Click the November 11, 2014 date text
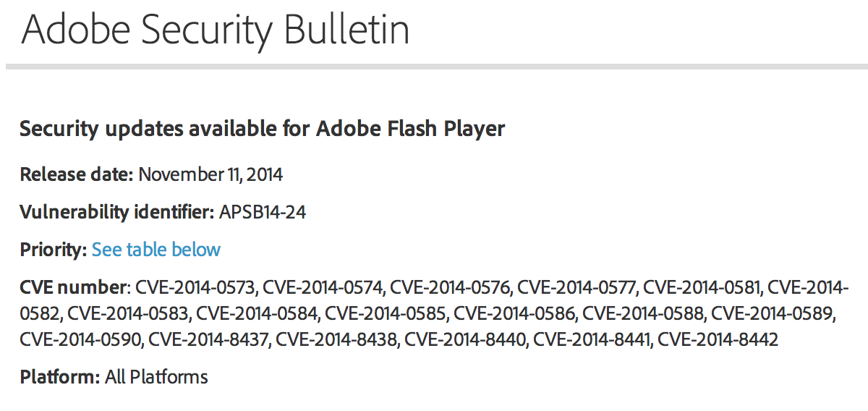 point(210,175)
